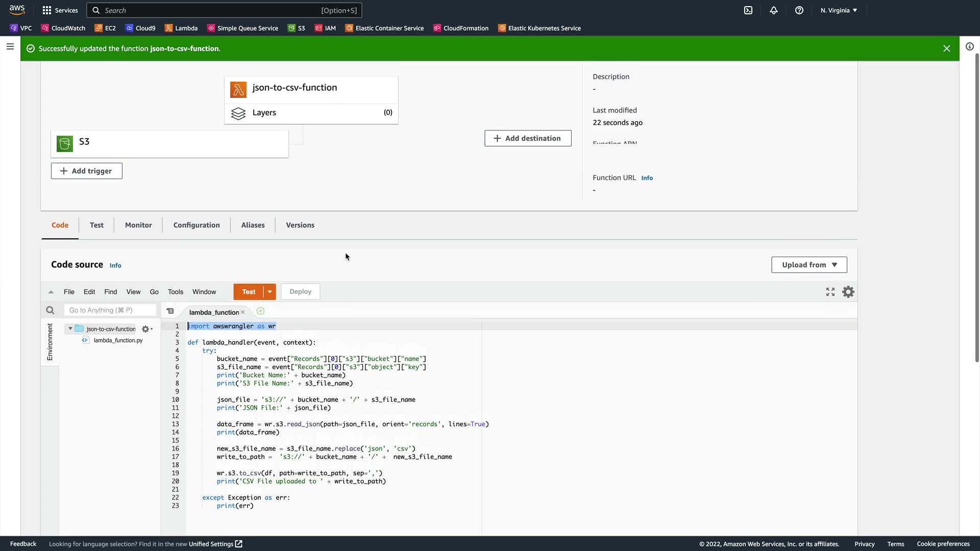The image size is (980, 551).
Task: Open the N. Virginia region selector
Action: (839, 10)
